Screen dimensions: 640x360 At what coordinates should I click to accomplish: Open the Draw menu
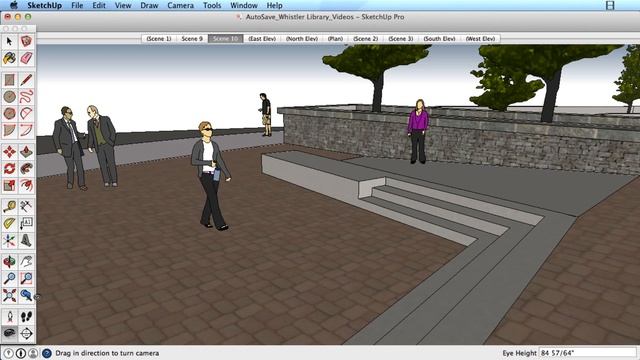(x=149, y=5)
